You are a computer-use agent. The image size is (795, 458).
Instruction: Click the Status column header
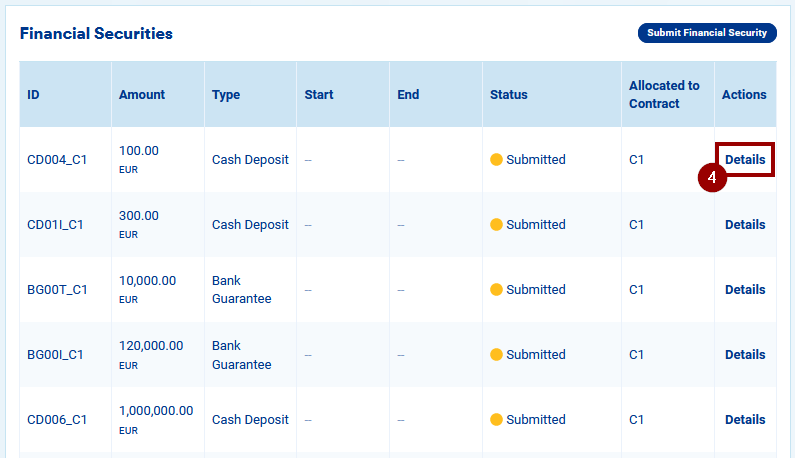[x=508, y=95]
